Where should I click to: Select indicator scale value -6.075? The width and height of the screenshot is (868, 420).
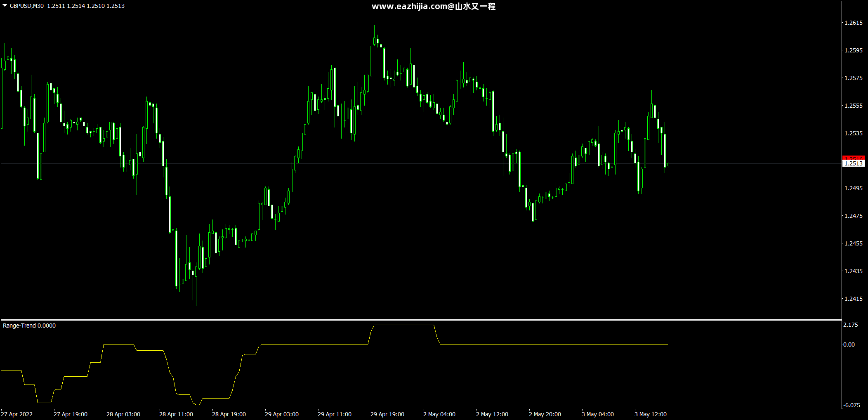[851, 405]
